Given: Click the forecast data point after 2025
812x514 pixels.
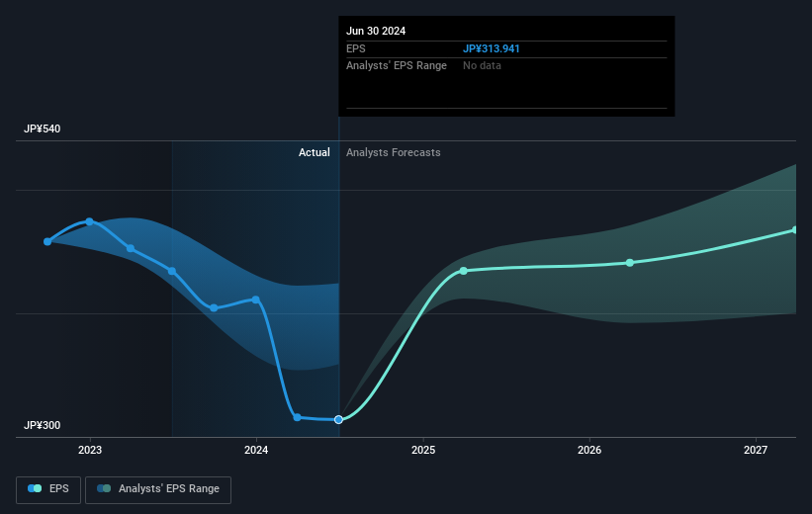Looking at the screenshot, I should [464, 271].
